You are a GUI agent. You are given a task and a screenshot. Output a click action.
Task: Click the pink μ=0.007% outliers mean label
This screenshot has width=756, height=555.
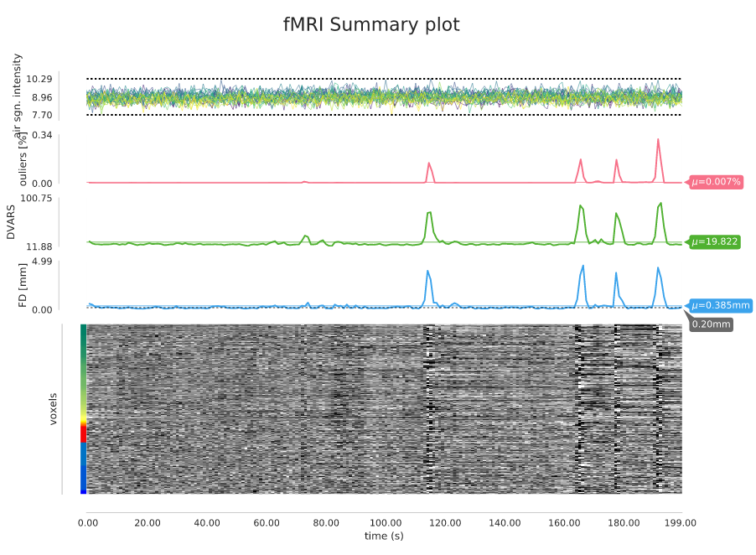pyautogui.click(x=717, y=182)
